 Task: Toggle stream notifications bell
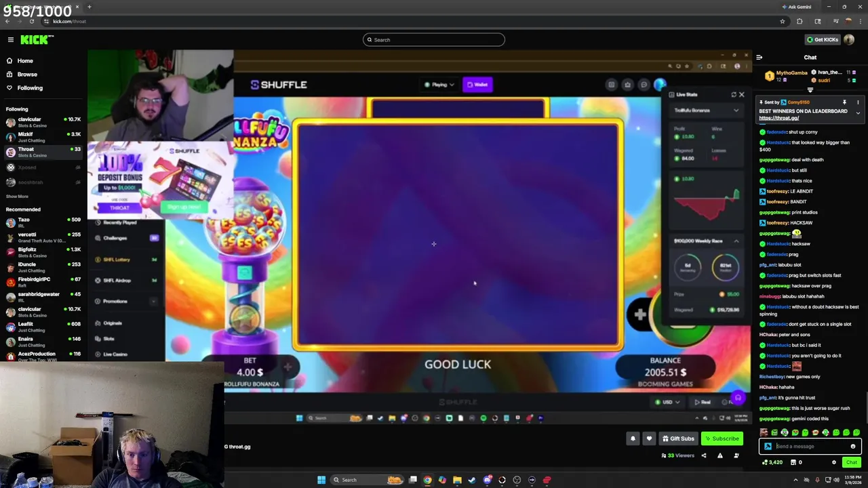[633, 439]
